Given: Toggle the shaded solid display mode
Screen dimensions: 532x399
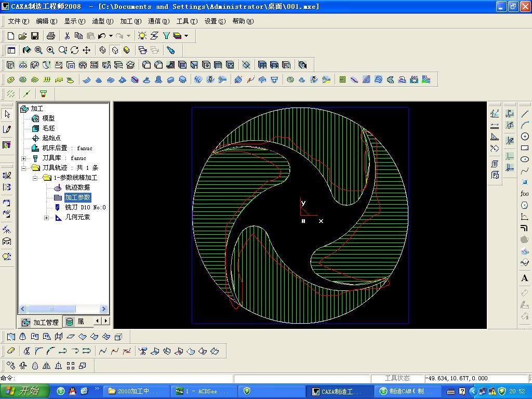Looking at the screenshot, I should (126, 50).
